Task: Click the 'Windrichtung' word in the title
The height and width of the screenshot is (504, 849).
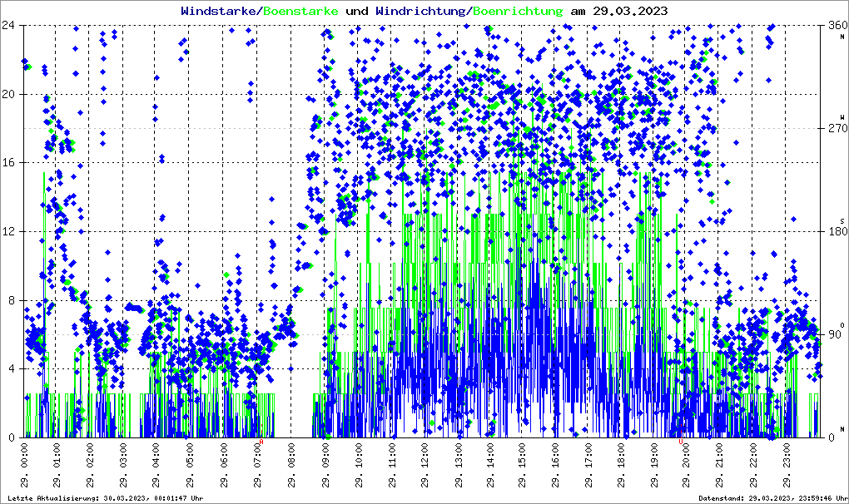Action: (420, 11)
